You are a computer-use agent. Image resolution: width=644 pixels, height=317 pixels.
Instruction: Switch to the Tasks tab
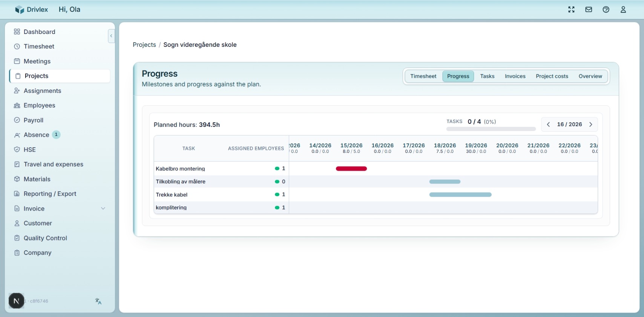487,76
